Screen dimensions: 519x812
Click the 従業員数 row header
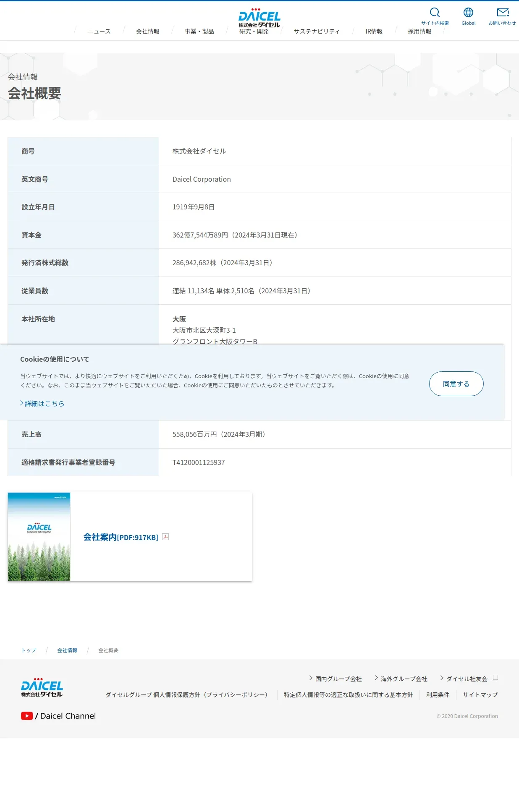click(35, 291)
